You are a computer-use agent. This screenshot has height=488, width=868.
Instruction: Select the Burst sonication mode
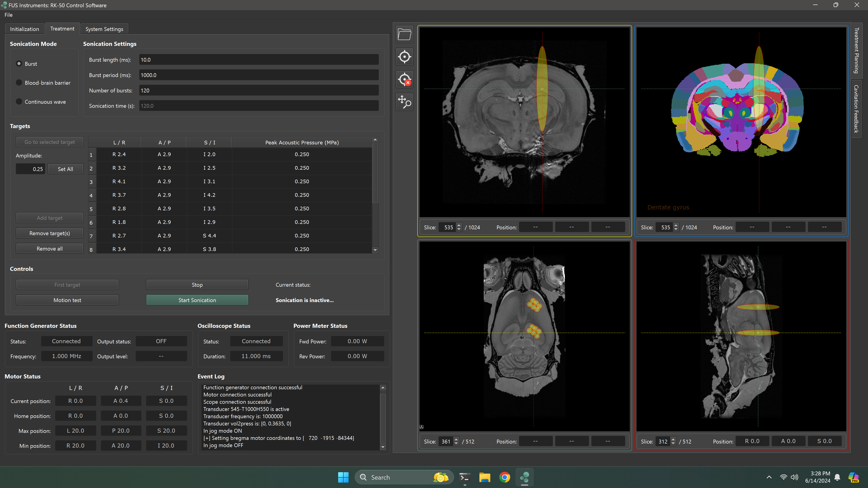pyautogui.click(x=19, y=64)
